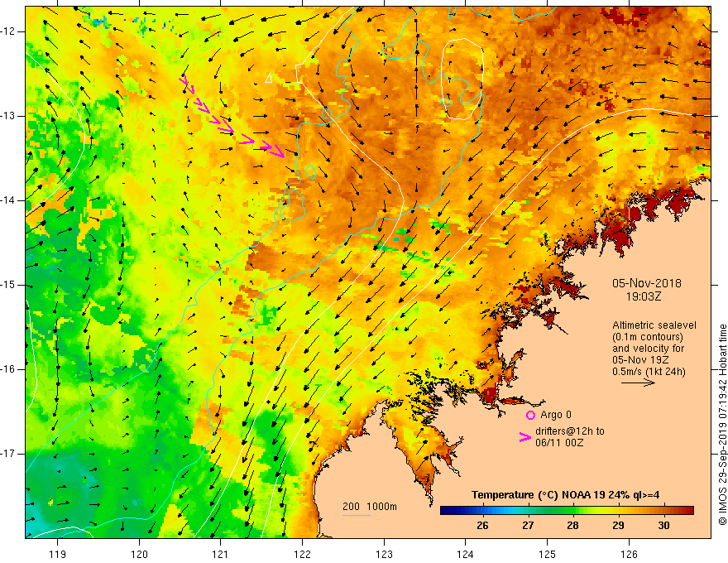Click the longitude axis label '122'
The width and height of the screenshot is (728, 563).
click(302, 554)
